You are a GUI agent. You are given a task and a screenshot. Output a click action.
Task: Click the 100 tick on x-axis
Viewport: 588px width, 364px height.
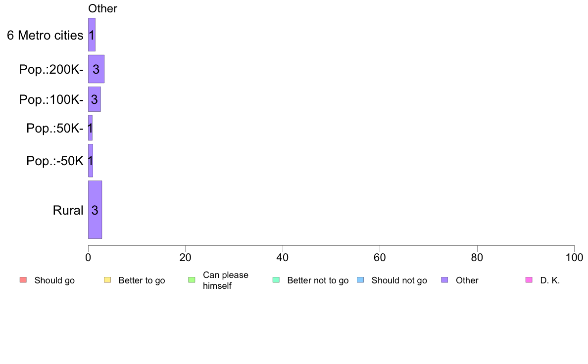(574, 258)
